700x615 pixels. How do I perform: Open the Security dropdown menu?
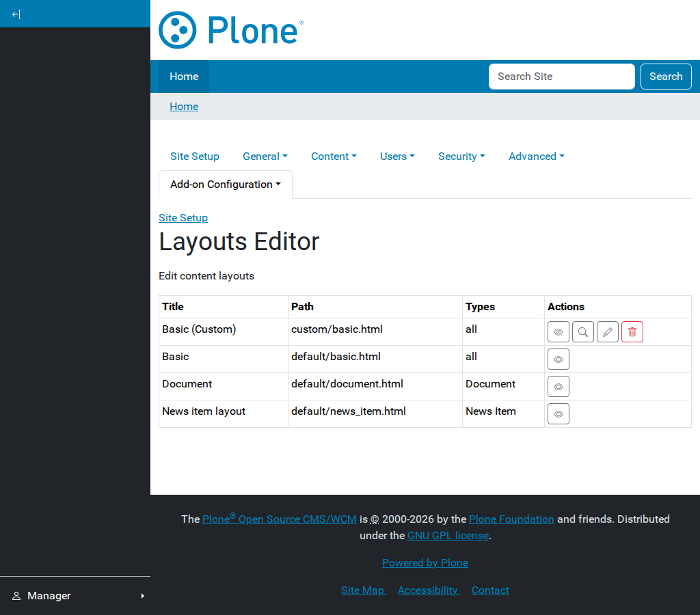pyautogui.click(x=461, y=156)
